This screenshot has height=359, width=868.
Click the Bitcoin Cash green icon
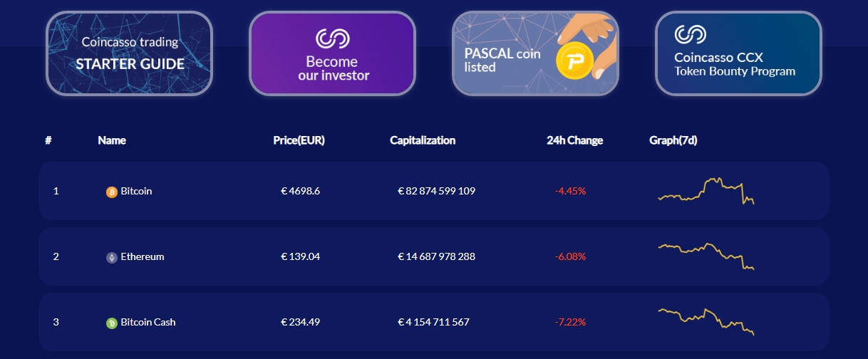click(111, 323)
